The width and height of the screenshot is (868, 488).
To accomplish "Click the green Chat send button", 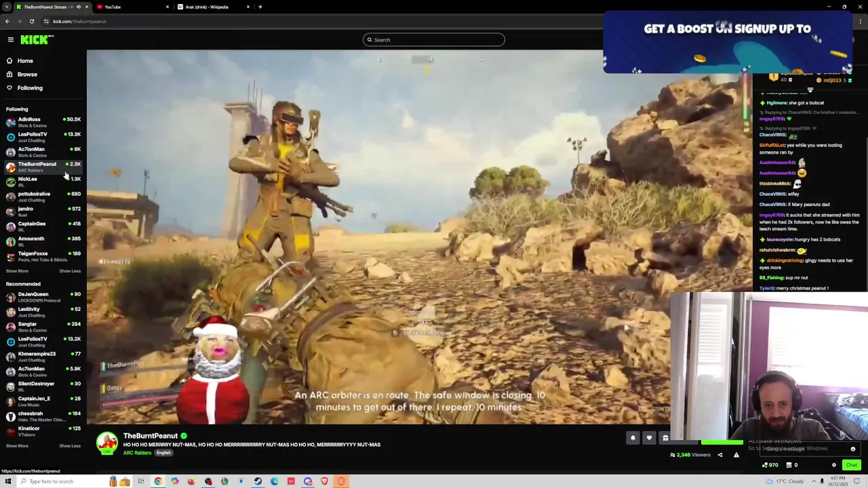I will click(x=852, y=465).
